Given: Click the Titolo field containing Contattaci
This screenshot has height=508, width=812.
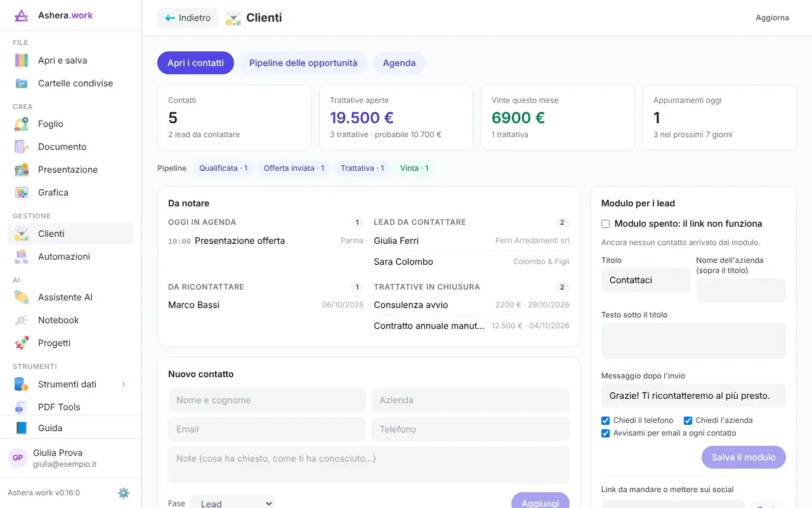Looking at the screenshot, I should pos(646,280).
